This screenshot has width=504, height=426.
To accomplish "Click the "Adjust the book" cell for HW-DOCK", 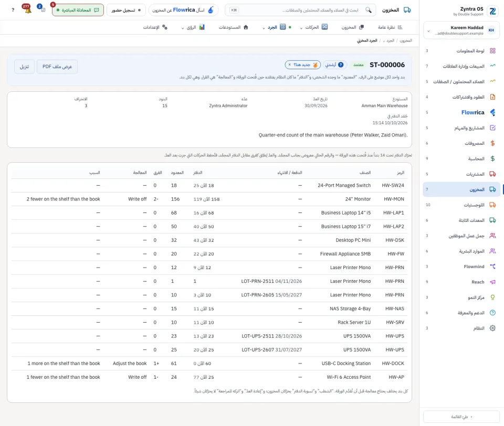I will [x=130, y=364].
